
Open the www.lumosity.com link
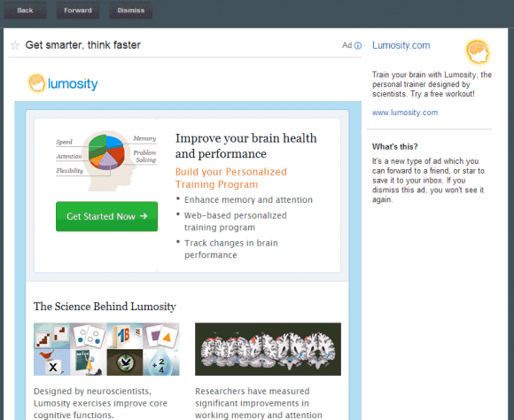pos(405,113)
